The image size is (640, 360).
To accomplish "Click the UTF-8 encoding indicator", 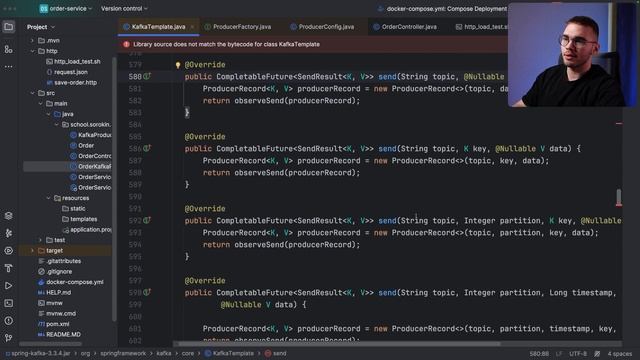I will tap(578, 354).
